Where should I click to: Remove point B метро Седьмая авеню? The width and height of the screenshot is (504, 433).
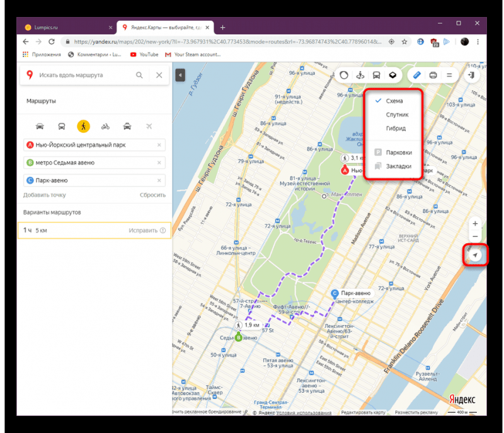click(159, 163)
